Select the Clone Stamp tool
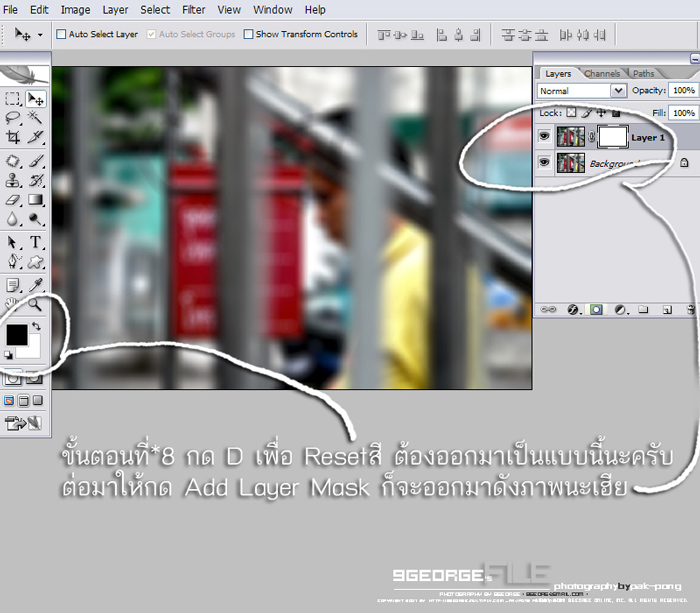700x613 pixels. (x=12, y=180)
